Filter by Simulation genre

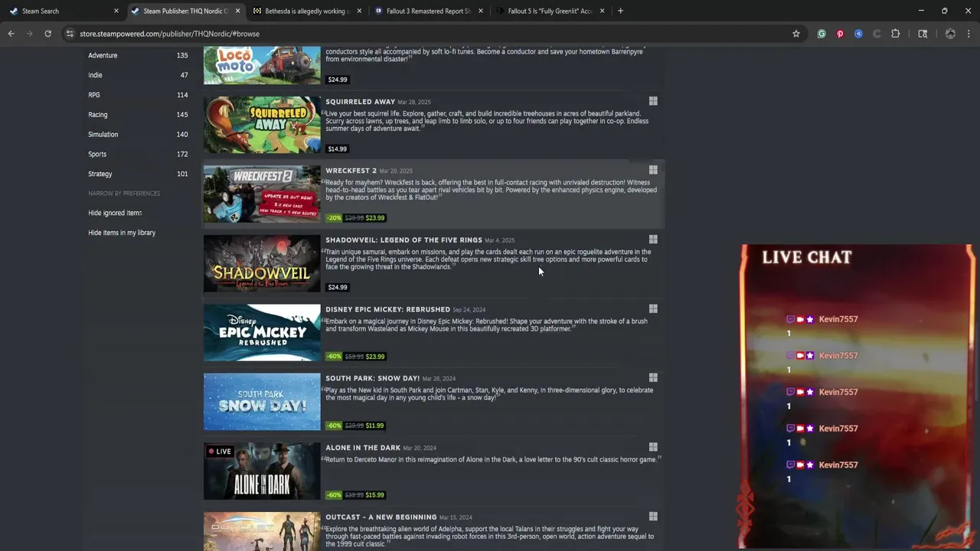click(103, 135)
